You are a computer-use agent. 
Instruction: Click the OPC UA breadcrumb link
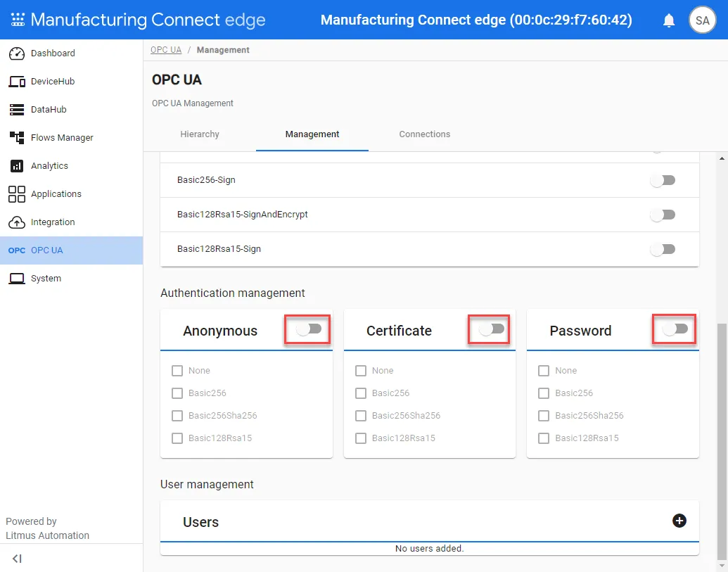click(x=166, y=50)
